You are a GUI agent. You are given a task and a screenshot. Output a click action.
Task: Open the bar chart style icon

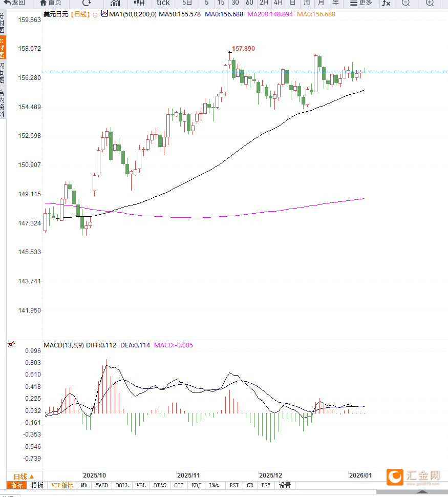pos(115,3)
